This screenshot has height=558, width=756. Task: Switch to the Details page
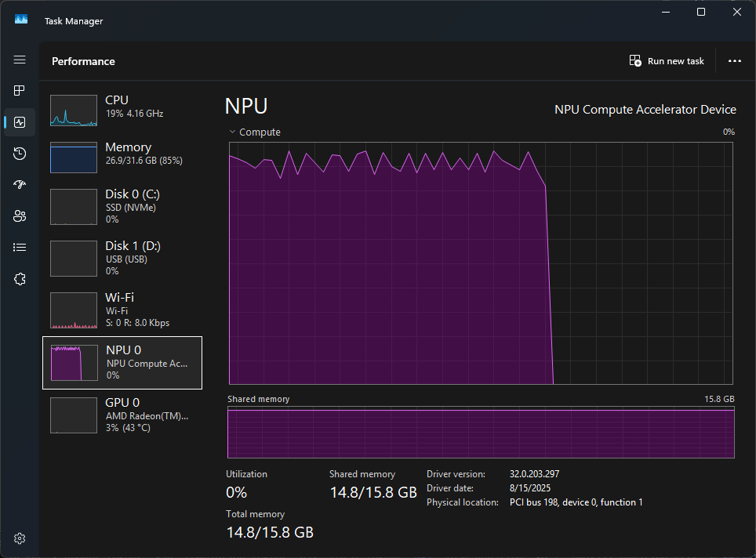(19, 247)
